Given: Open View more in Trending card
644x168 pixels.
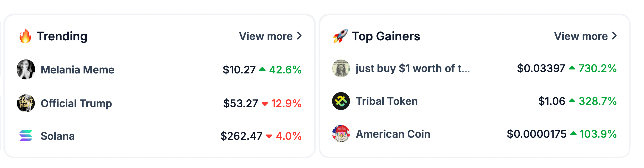Looking at the screenshot, I should pyautogui.click(x=266, y=36).
